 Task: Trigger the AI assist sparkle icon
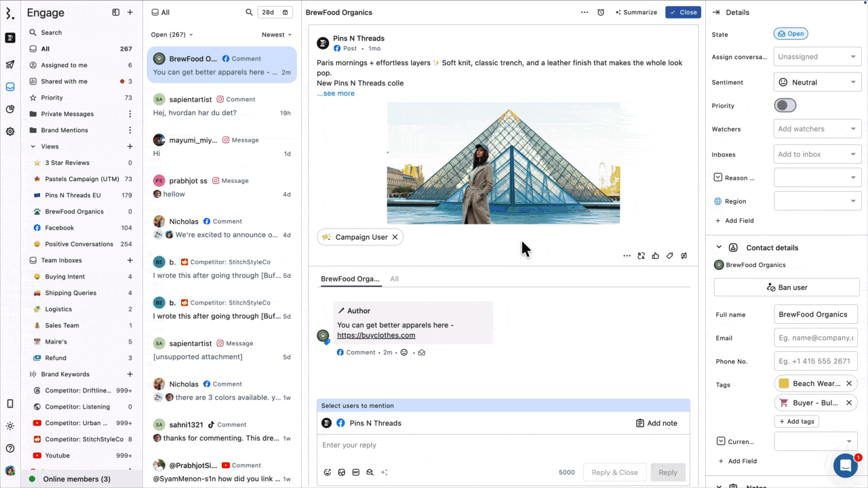click(384, 472)
